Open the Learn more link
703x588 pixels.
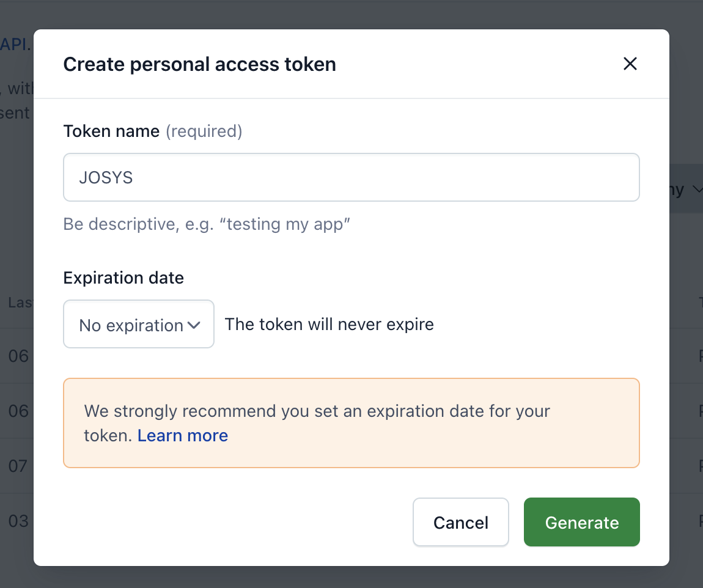click(182, 435)
